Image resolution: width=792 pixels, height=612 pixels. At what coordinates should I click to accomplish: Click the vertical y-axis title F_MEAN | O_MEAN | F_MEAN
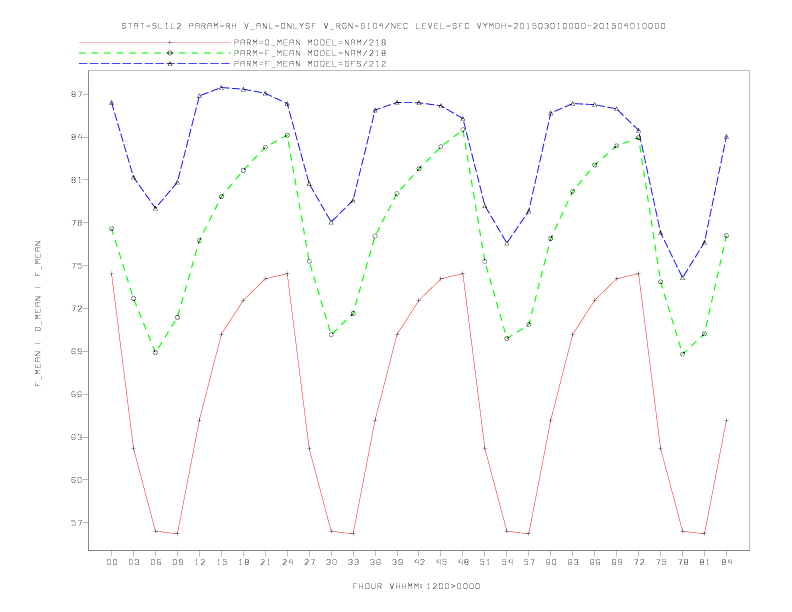click(38, 314)
